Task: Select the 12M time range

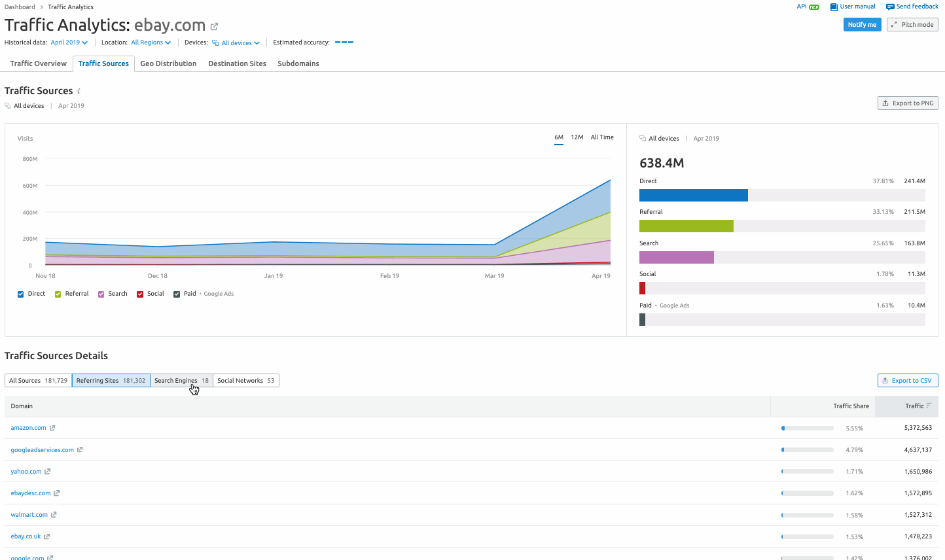Action: click(577, 137)
